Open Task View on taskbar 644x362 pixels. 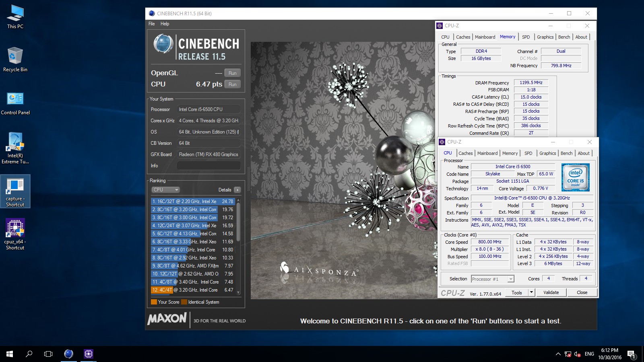tap(48, 354)
